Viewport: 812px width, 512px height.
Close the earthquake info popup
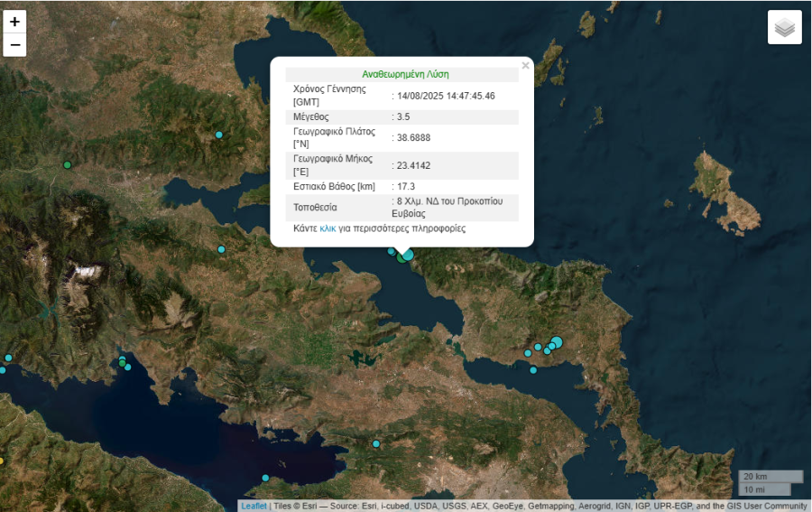click(x=525, y=66)
